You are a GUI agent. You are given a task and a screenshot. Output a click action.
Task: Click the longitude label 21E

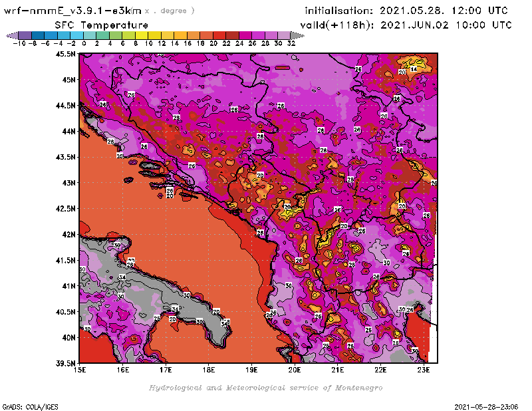[x=338, y=370]
